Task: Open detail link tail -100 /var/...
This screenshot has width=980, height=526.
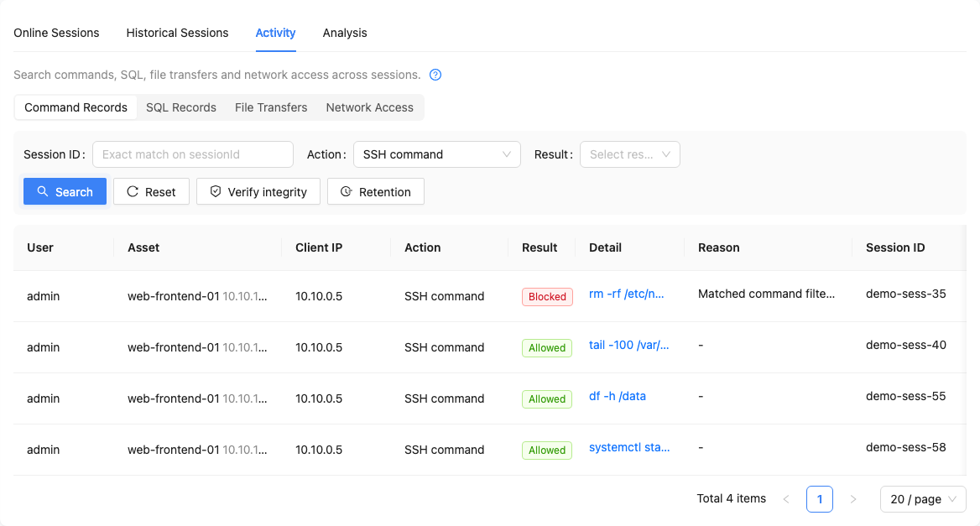Action: point(628,345)
